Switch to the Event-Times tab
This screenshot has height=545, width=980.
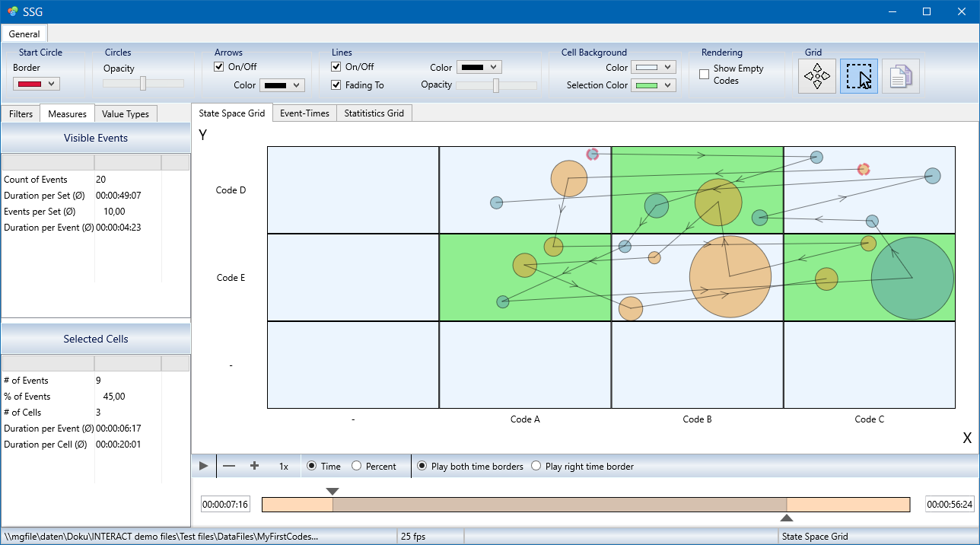(x=304, y=113)
